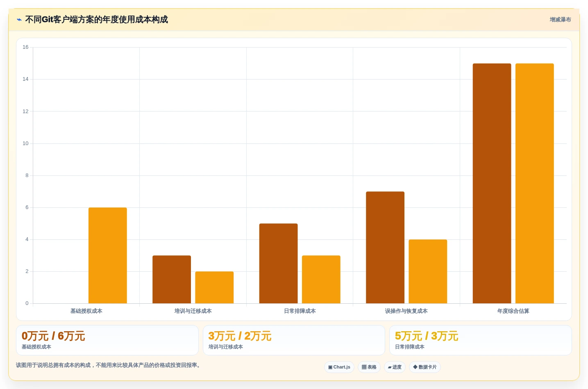This screenshot has height=389, width=588.
Task: Select the Chart.js chip
Action: pos(339,367)
